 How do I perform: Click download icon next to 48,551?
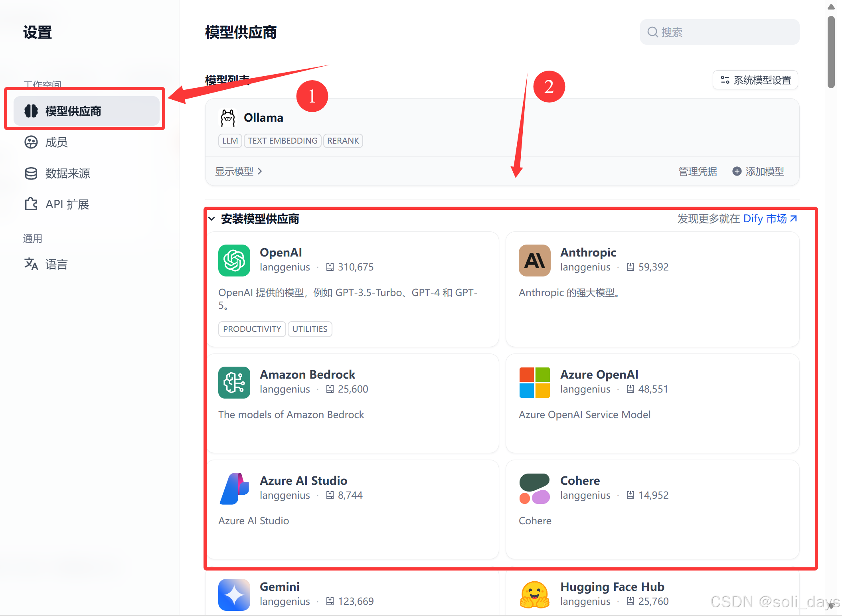click(x=630, y=389)
